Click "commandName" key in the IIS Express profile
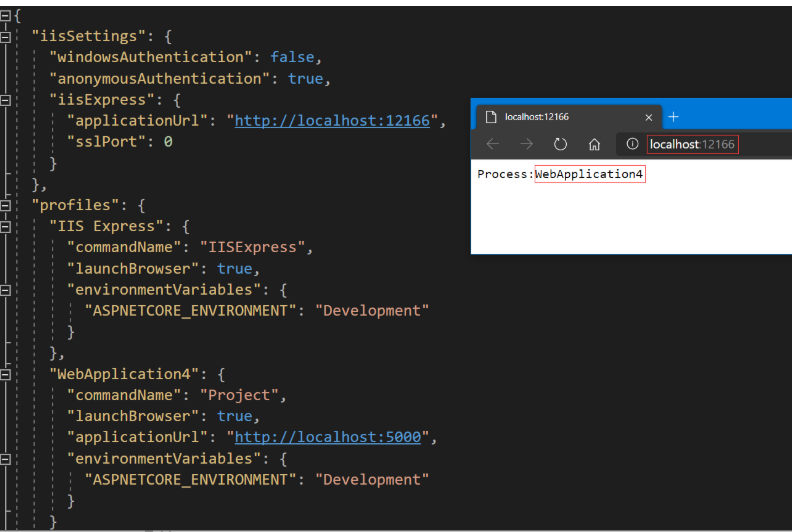 pyautogui.click(x=124, y=248)
